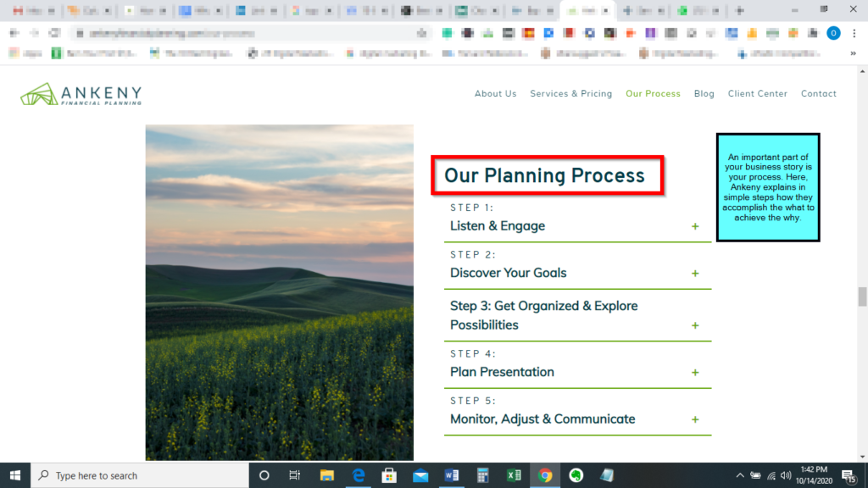The height and width of the screenshot is (488, 868).
Task: Bookmark this page with the star icon
Action: click(x=421, y=33)
